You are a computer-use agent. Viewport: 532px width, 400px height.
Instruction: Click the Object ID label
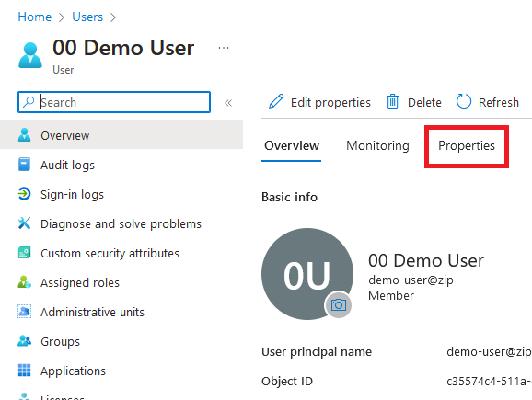pyautogui.click(x=287, y=382)
